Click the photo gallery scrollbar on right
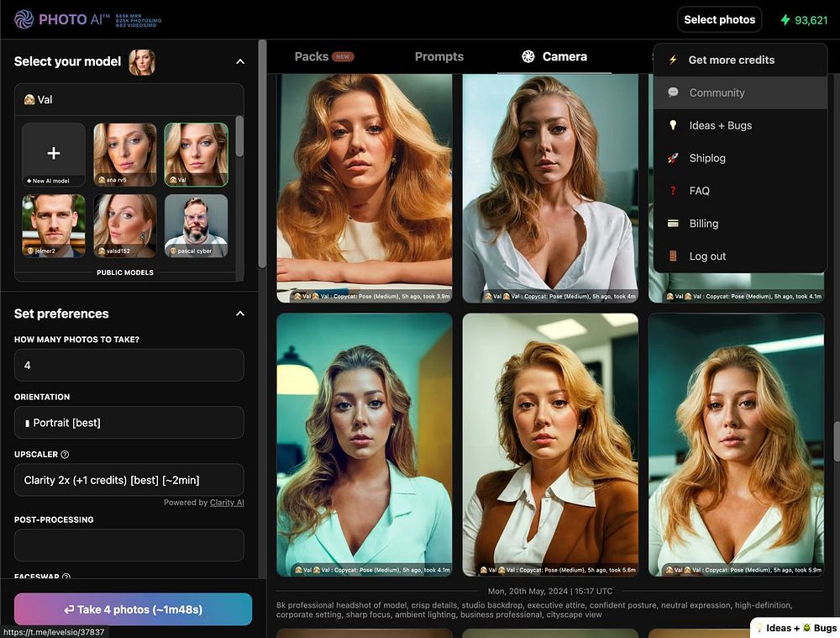Image resolution: width=840 pixels, height=638 pixels. tap(837, 442)
